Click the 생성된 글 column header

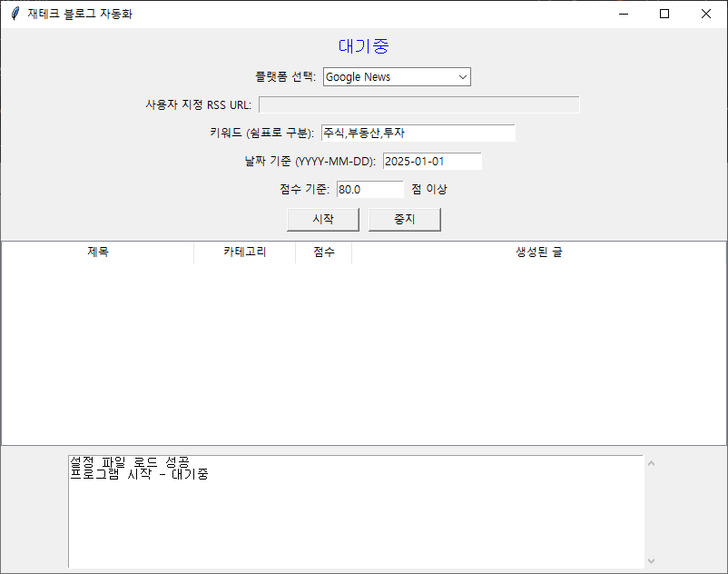pos(538,252)
